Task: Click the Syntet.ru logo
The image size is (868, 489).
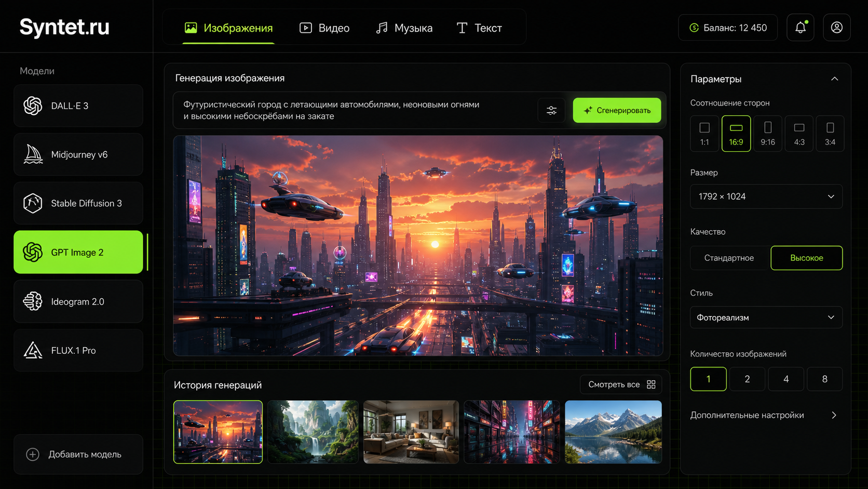Action: pos(64,27)
